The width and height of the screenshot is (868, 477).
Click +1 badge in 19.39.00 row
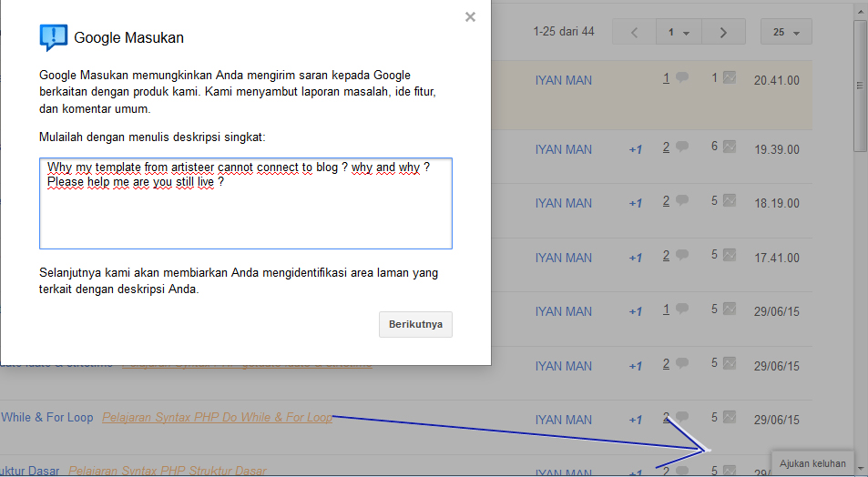[636, 150]
